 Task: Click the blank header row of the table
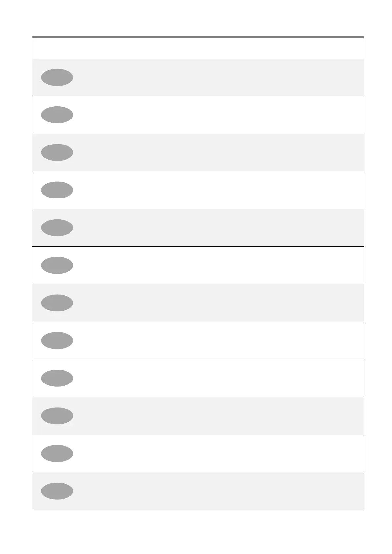coord(197,48)
